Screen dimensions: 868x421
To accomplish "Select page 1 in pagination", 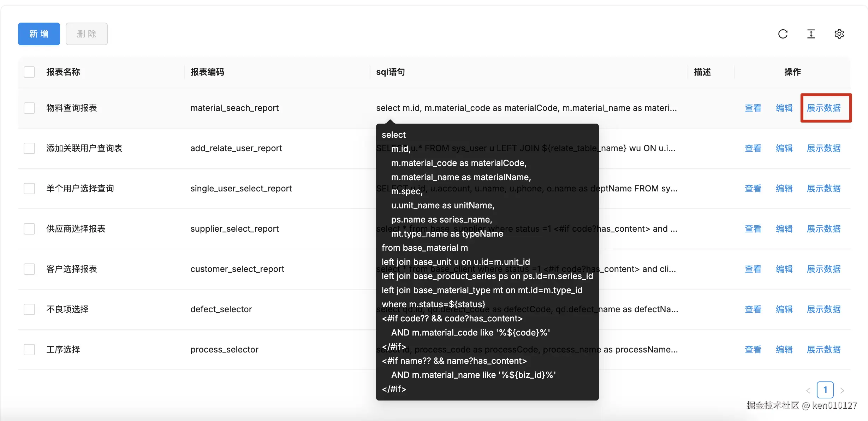I will pyautogui.click(x=825, y=390).
